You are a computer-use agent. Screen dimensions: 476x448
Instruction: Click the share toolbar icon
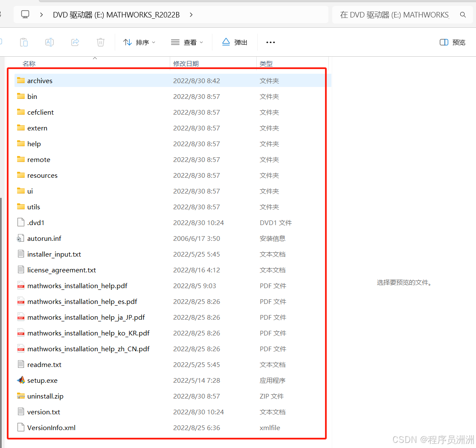75,42
